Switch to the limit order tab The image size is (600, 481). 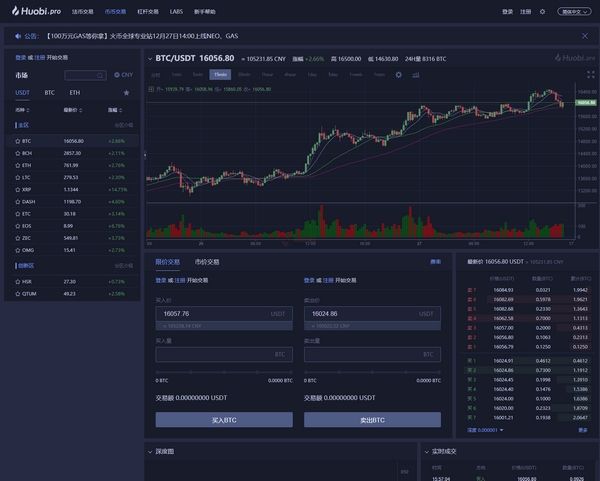pos(168,262)
